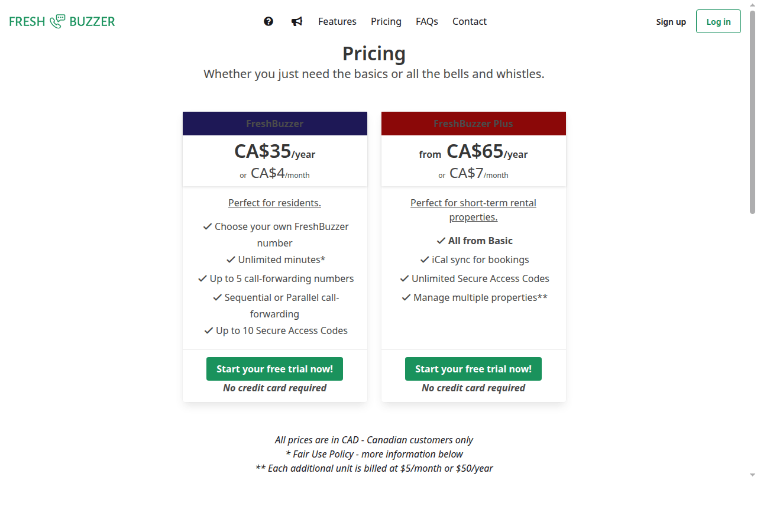Click the checkmark beside All from Basic

tap(441, 241)
